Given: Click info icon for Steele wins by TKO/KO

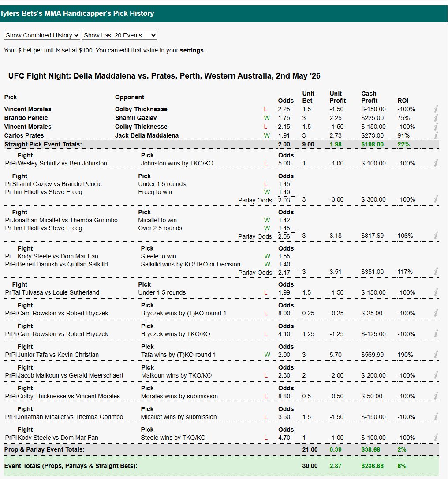Looking at the screenshot, I should 436,438.
